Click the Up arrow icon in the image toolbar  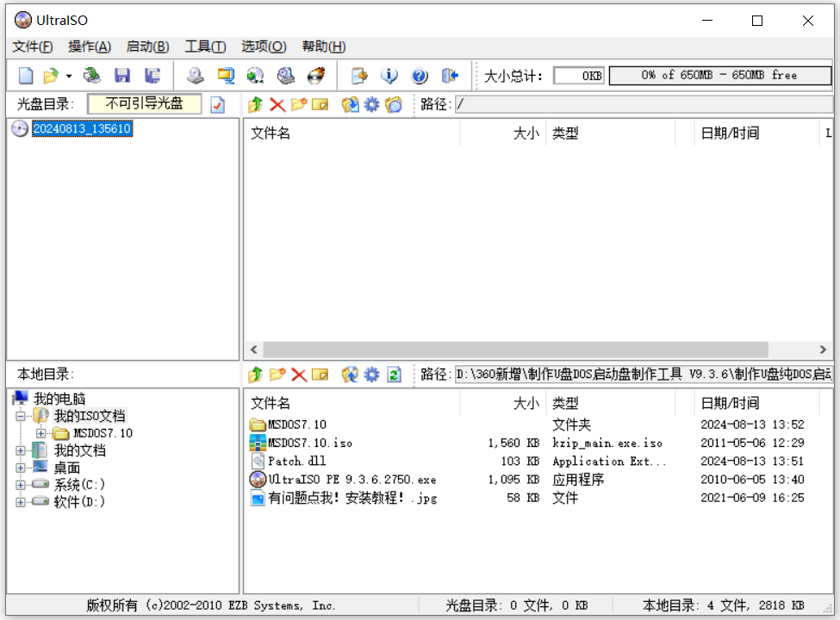pos(256,104)
